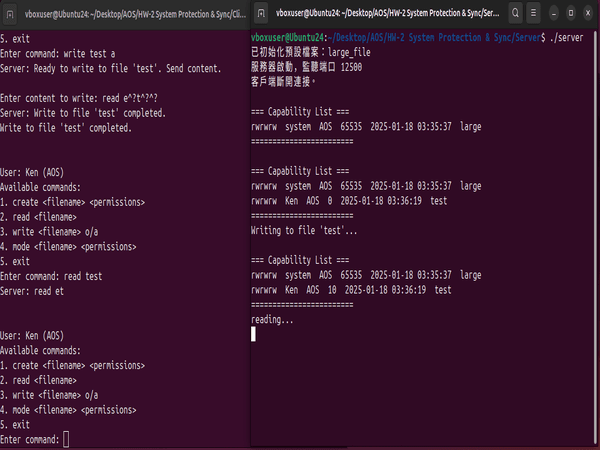
Task: Click the line "Writing to file 'test'..."
Action: pos(304,230)
